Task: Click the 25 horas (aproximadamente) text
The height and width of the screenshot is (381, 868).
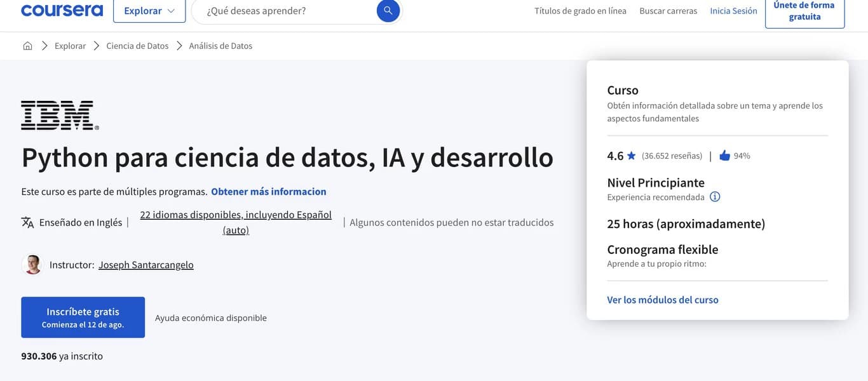Action: (686, 224)
